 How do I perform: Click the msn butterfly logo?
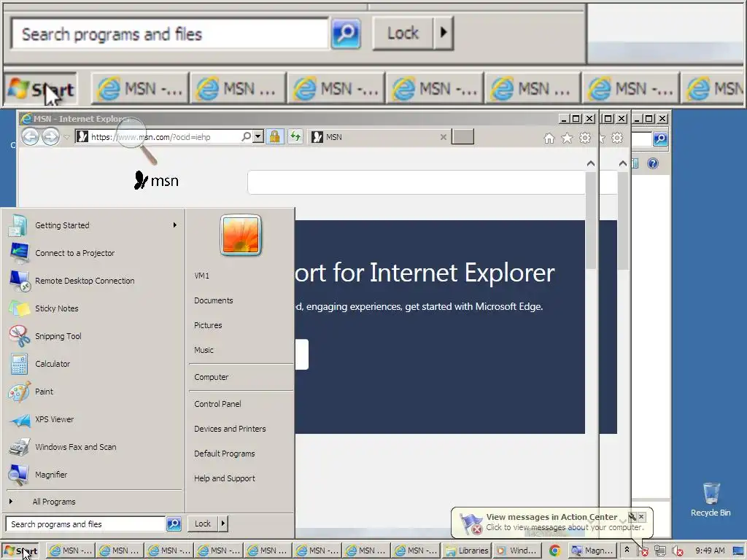tap(156, 181)
